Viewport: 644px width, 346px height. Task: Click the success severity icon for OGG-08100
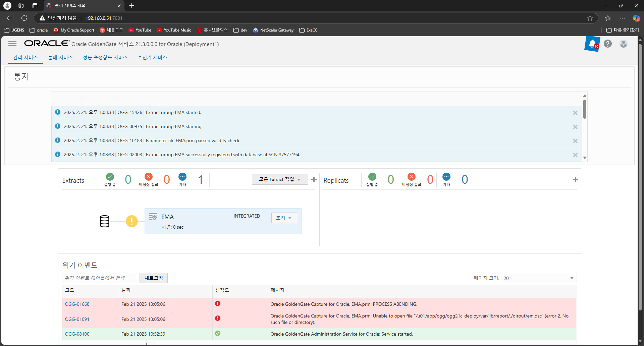[218, 333]
